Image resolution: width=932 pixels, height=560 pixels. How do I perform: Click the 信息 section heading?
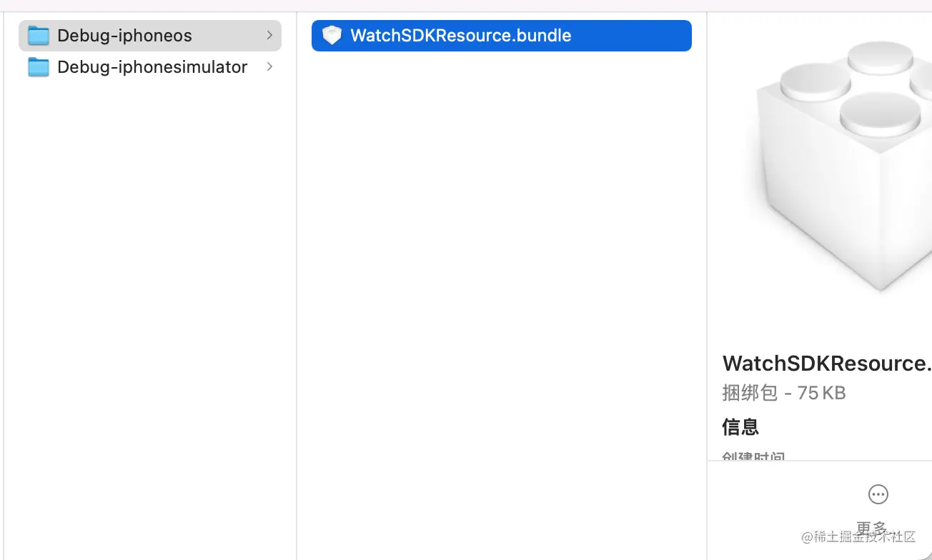coord(740,427)
